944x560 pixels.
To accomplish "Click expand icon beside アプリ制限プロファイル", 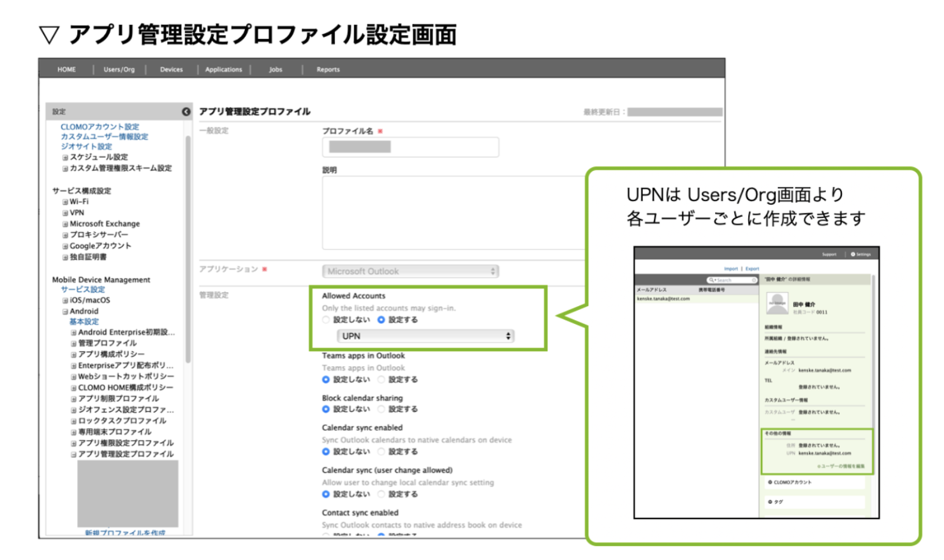I will 73,399.
